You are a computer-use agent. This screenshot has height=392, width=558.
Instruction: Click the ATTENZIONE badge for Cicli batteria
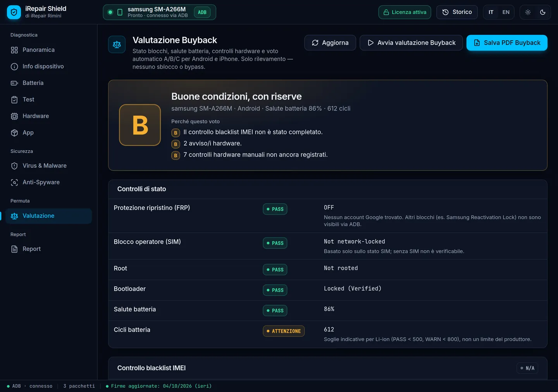coord(284,331)
